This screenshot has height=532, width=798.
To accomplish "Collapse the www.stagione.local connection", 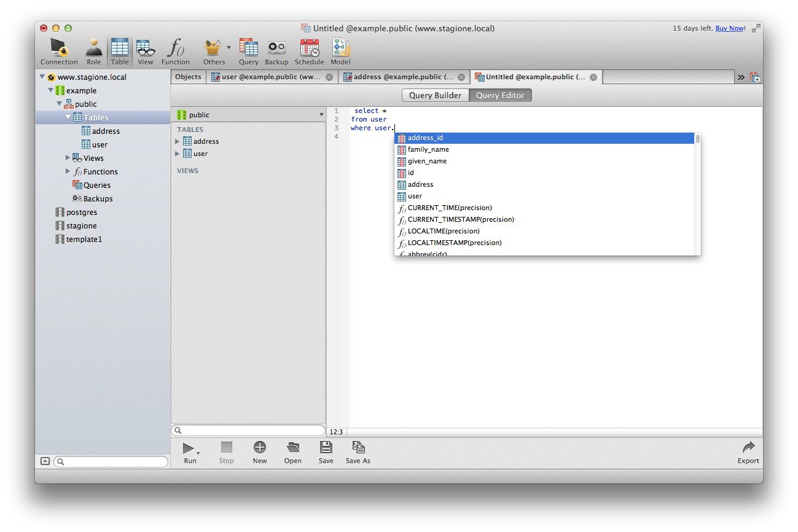I will [42, 77].
